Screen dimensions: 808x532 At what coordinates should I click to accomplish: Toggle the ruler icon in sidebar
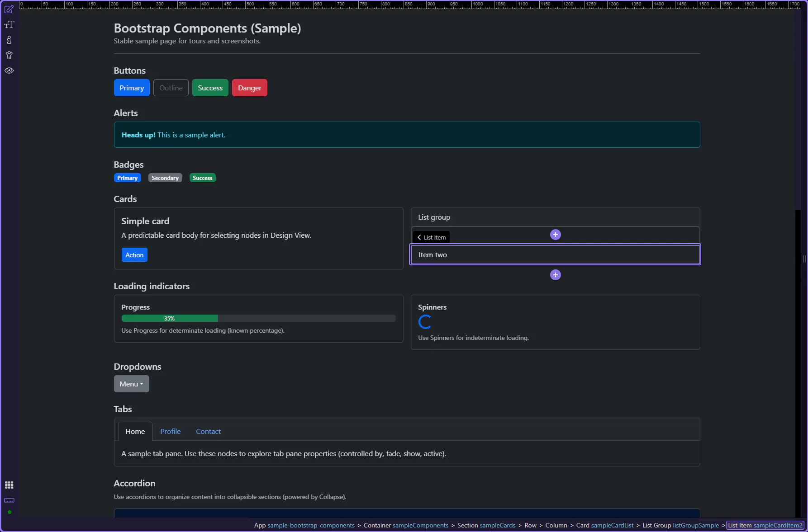coord(9,500)
